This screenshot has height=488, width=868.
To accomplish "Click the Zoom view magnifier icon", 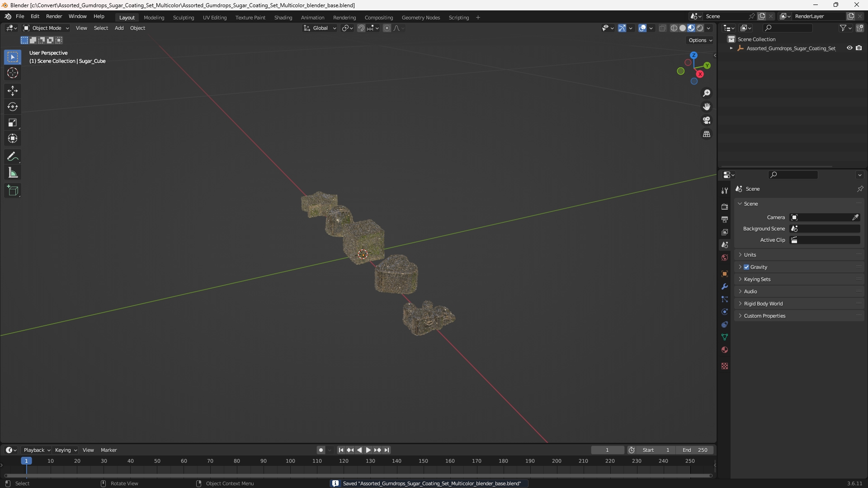I will point(707,93).
